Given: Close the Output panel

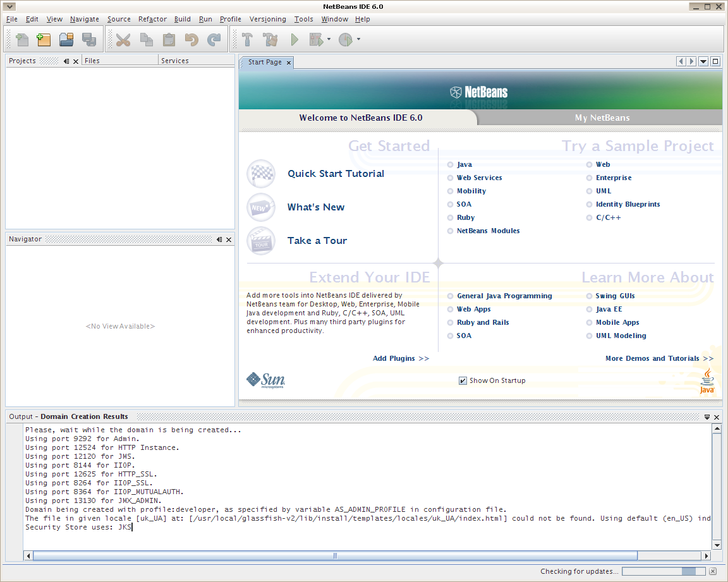Looking at the screenshot, I should click(717, 417).
